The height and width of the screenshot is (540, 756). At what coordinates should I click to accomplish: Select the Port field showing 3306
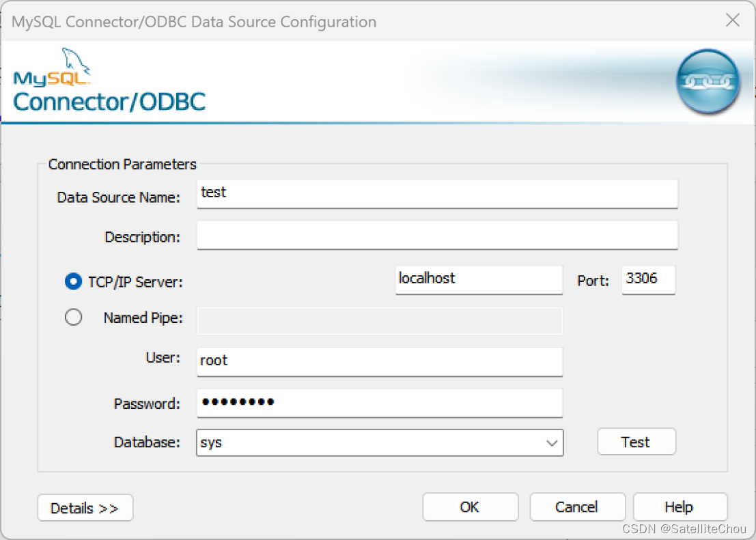pyautogui.click(x=647, y=279)
